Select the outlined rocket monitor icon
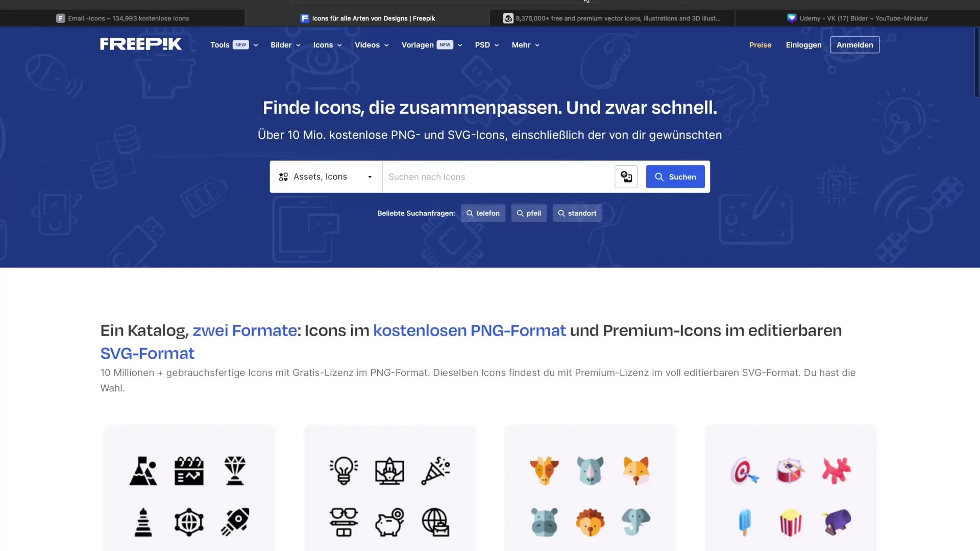The width and height of the screenshot is (980, 551). (389, 470)
